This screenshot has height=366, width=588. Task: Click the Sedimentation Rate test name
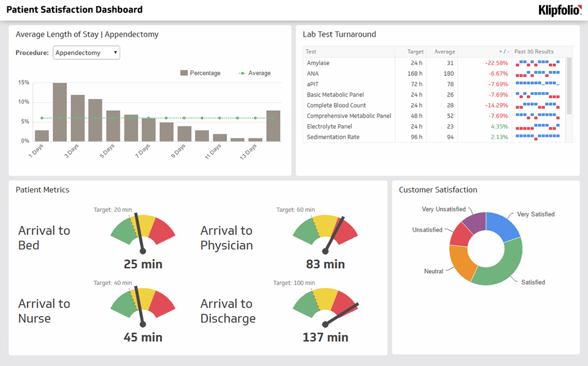333,137
